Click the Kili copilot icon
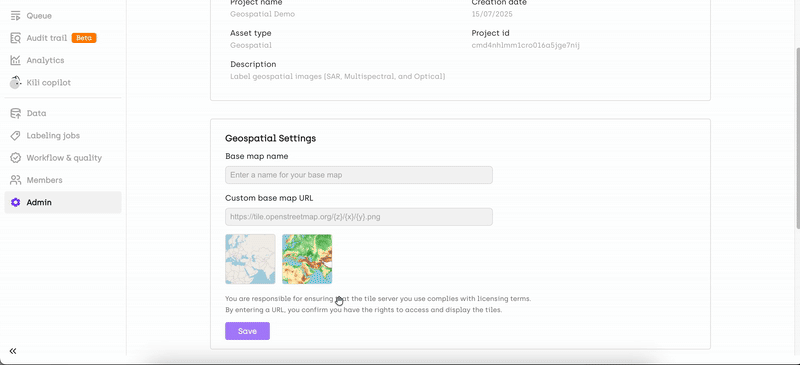The height and width of the screenshot is (365, 800). (15, 82)
